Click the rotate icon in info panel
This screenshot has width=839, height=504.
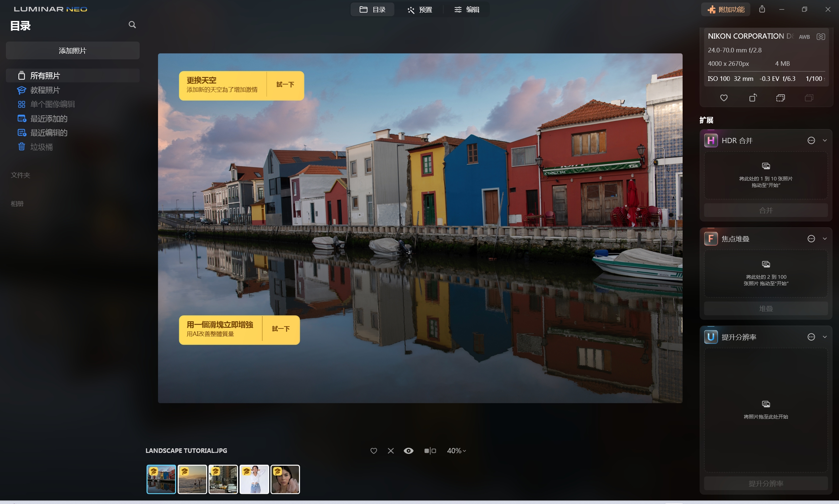753,98
